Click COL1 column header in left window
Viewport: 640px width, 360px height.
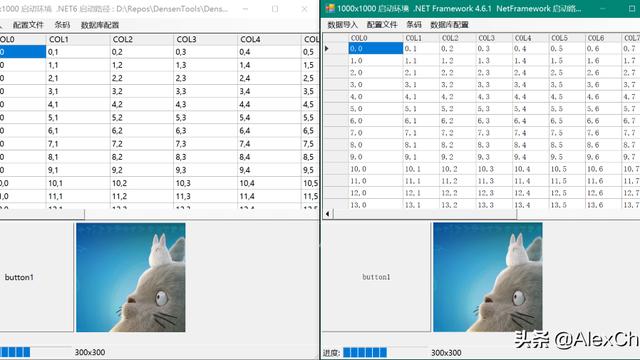click(78, 39)
